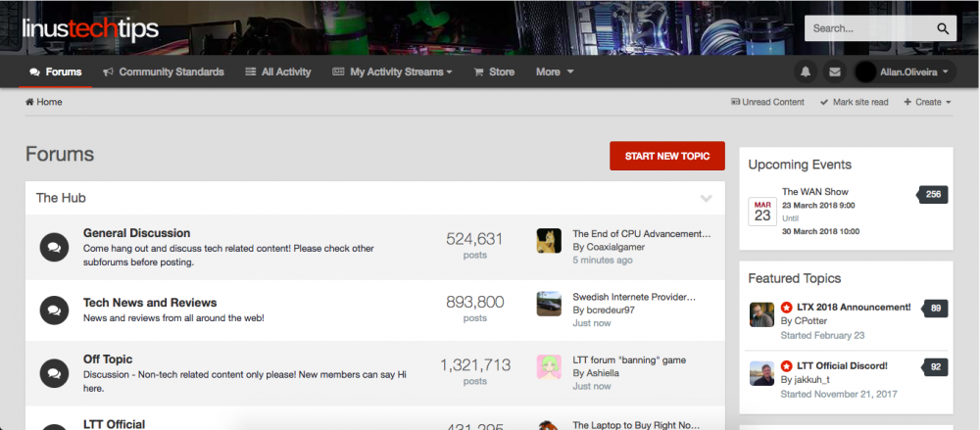Open Ashiella's profile link
980x430 pixels.
[605, 373]
